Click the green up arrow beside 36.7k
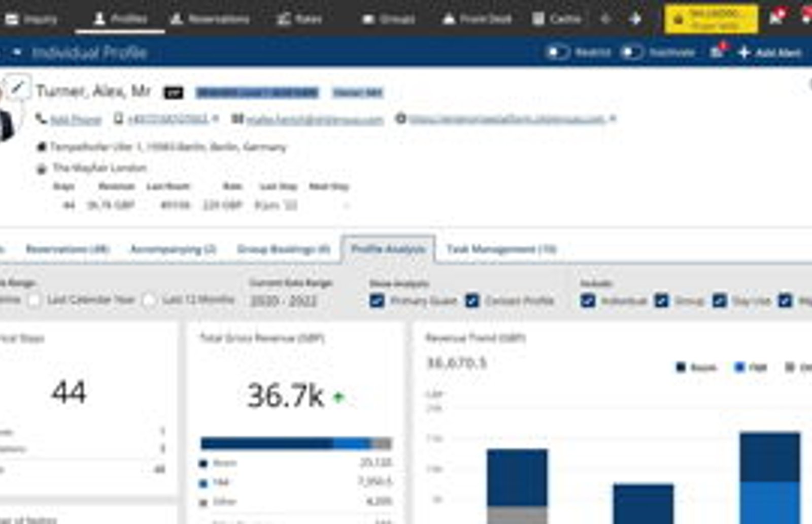The image size is (812, 524). (x=339, y=397)
